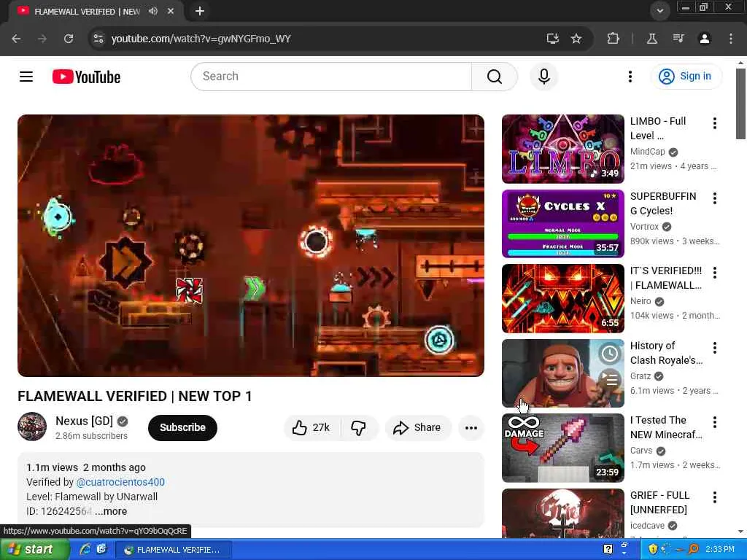Open options for GRIEF FULL UNNERFED video
The width and height of the screenshot is (747, 560).
(x=715, y=497)
